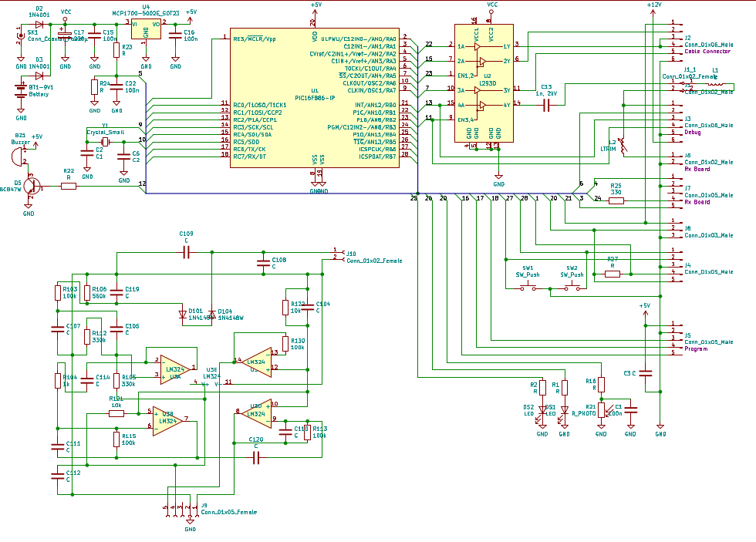Click diode D104 1N4148W symbol
This screenshot has width=756, height=542.
point(211,315)
